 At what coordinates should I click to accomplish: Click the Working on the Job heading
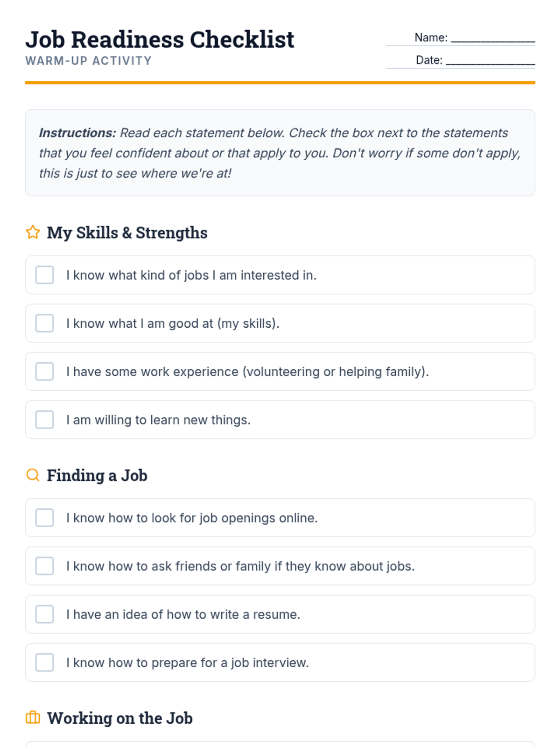click(120, 718)
